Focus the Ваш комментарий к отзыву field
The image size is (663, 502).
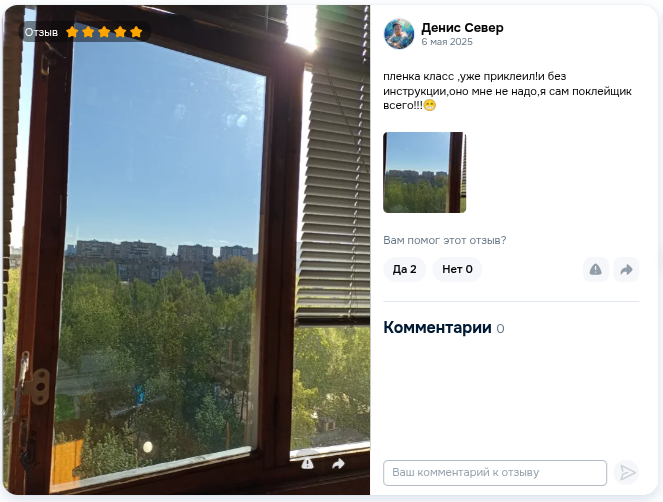pyautogui.click(x=495, y=473)
